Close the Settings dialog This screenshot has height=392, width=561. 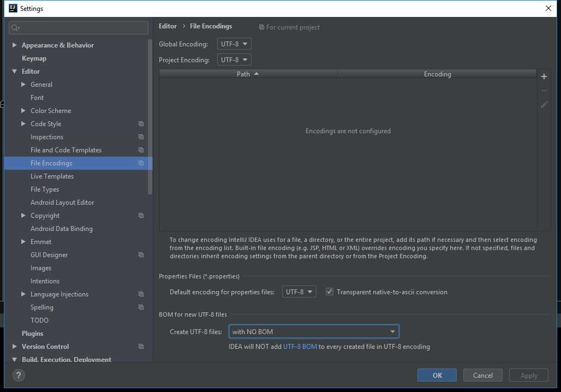pyautogui.click(x=548, y=8)
